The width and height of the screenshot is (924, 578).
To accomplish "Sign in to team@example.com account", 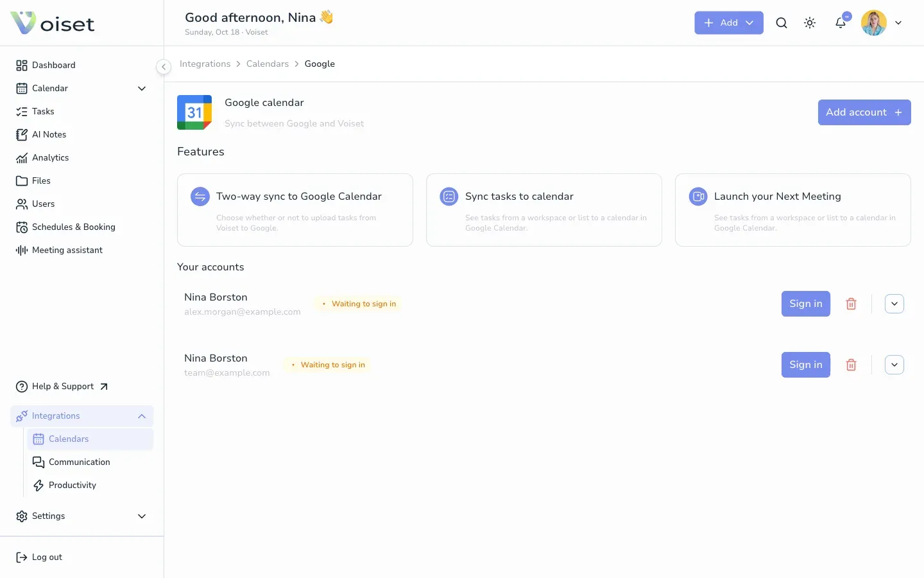I will pyautogui.click(x=806, y=365).
